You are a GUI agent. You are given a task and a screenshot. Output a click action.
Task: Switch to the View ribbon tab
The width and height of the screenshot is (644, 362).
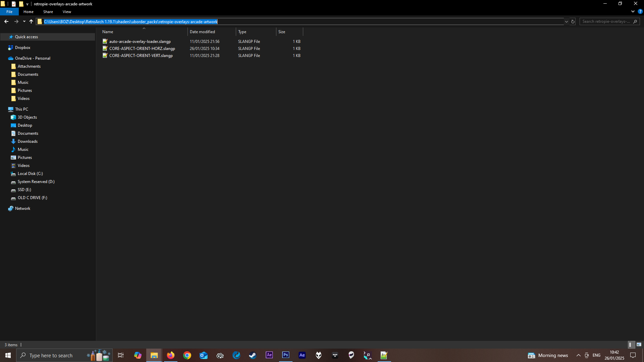click(x=66, y=11)
